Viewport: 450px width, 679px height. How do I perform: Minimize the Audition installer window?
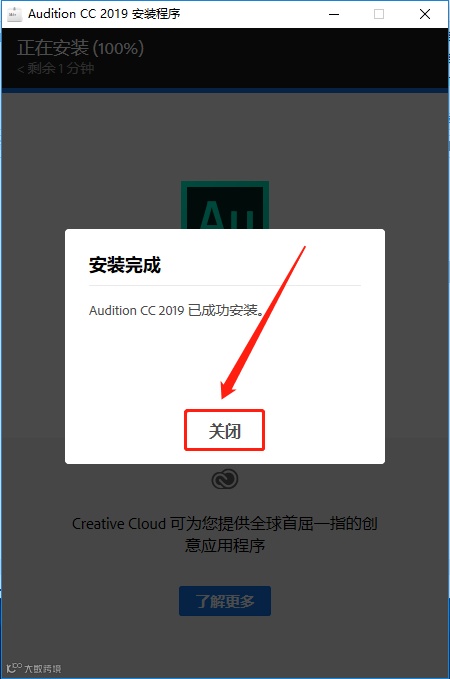coord(334,14)
